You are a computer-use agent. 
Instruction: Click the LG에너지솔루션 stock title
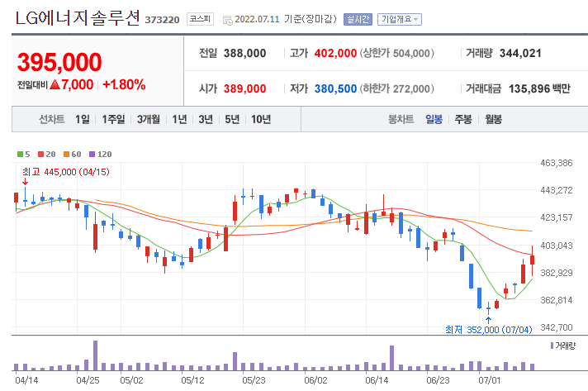pos(78,18)
